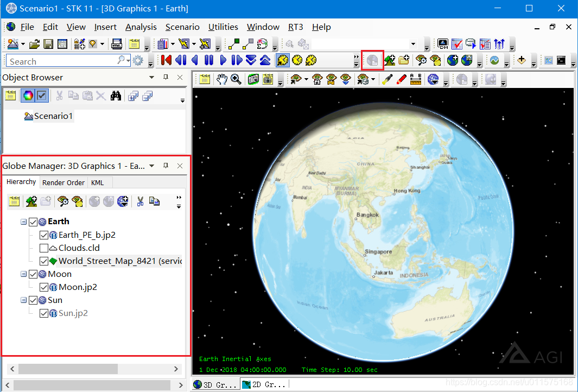Step animation in reverse
Screen dimensions: 578x392
pyautogui.click(x=181, y=60)
